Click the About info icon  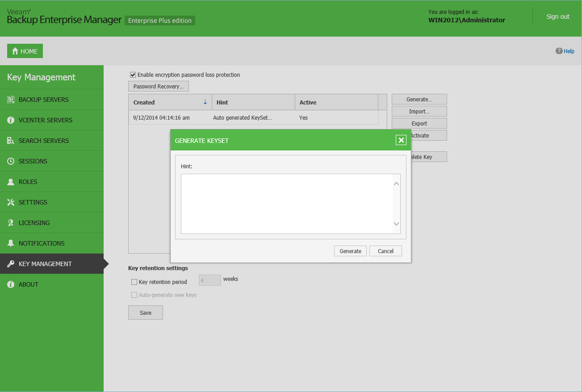[x=11, y=284]
